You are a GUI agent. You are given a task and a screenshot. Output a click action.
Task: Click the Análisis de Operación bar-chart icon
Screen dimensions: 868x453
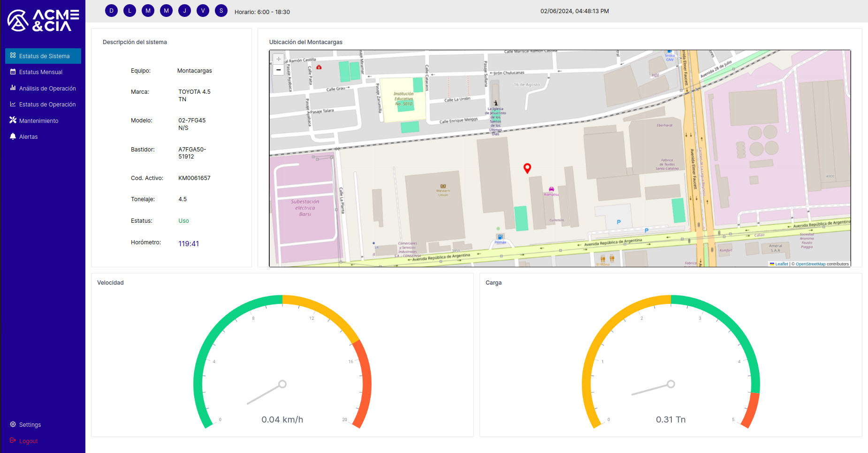(13, 88)
